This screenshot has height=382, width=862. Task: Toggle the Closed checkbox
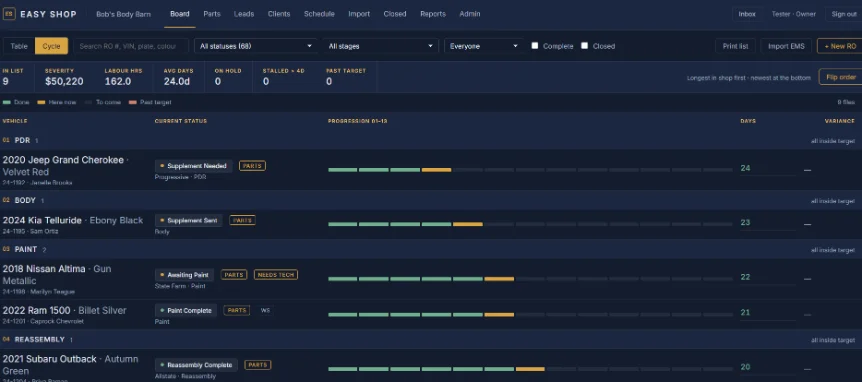[x=584, y=46]
